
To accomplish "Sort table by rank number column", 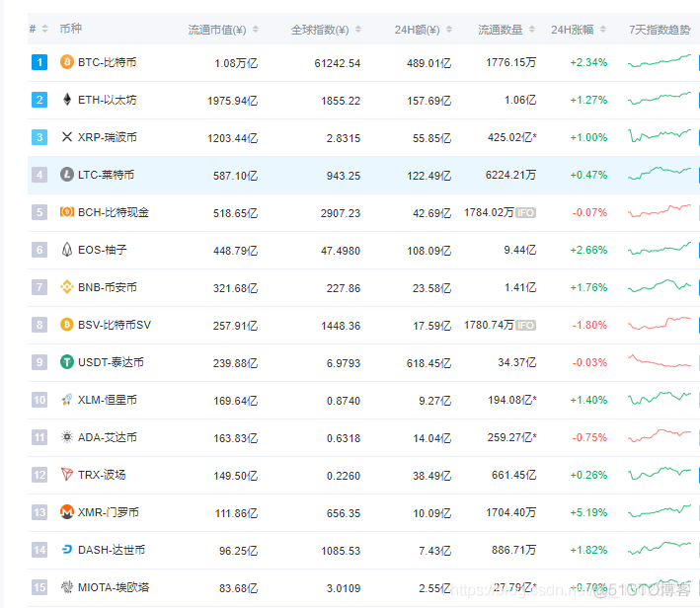I will click(x=44, y=29).
